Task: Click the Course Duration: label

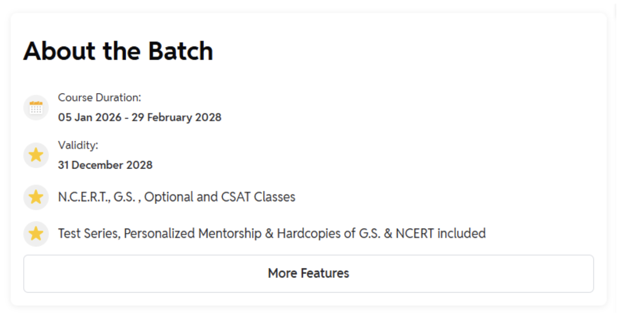Action: 99,98
